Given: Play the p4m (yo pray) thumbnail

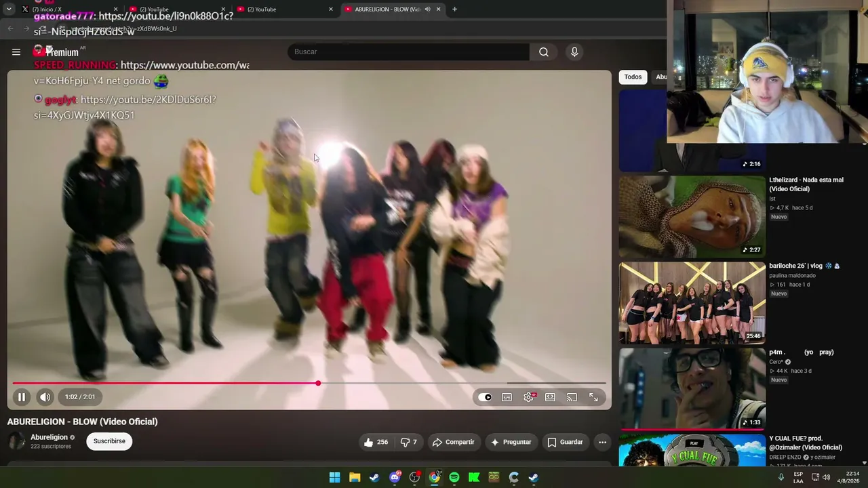Looking at the screenshot, I should (692, 389).
